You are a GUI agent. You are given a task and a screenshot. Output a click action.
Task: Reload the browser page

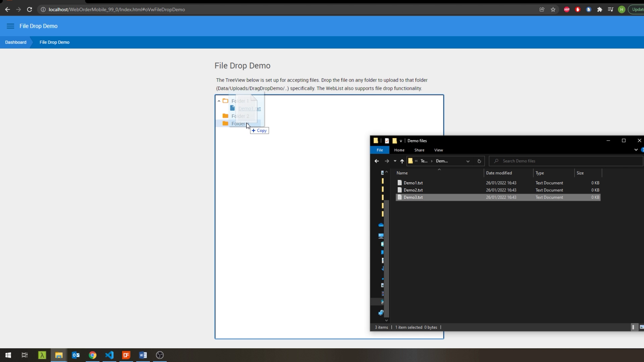[30, 9]
